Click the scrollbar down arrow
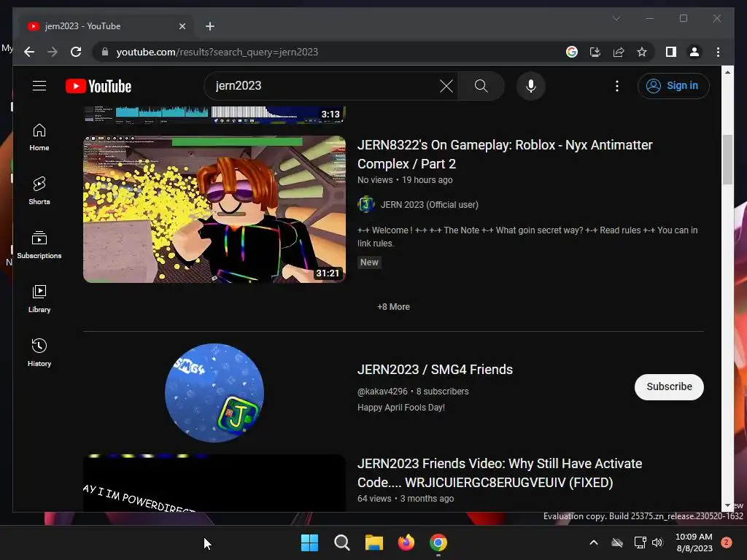Viewport: 747px width, 560px height. pos(727,506)
